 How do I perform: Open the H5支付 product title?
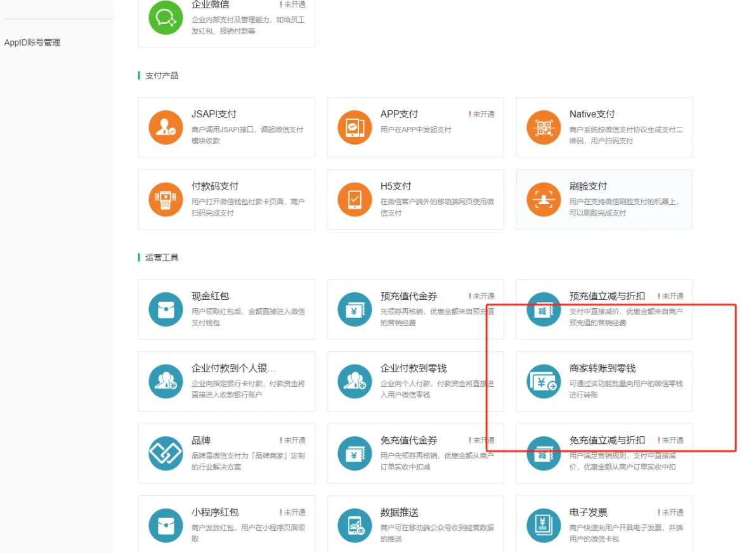396,186
